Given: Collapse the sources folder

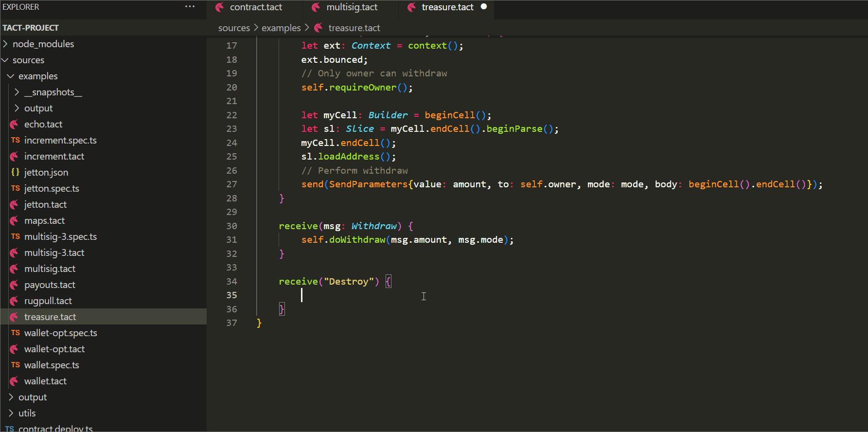Looking at the screenshot, I should click(5, 60).
